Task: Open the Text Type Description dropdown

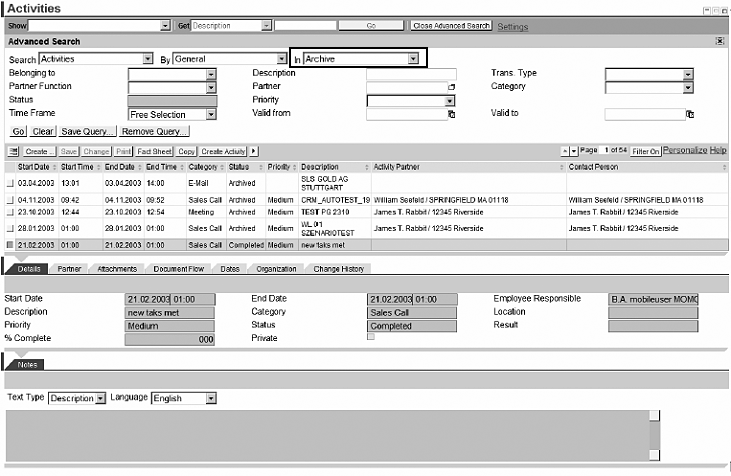Action: point(100,398)
